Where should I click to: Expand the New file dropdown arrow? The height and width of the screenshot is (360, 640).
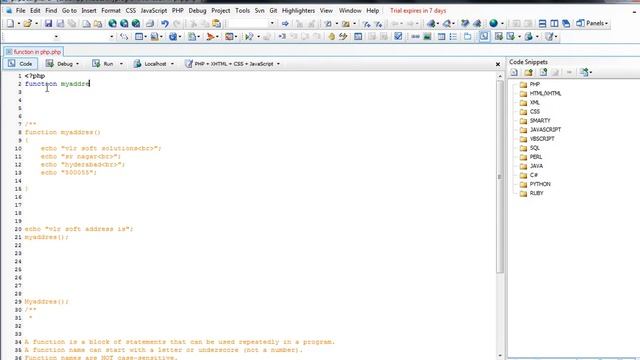pyautogui.click(x=18, y=24)
